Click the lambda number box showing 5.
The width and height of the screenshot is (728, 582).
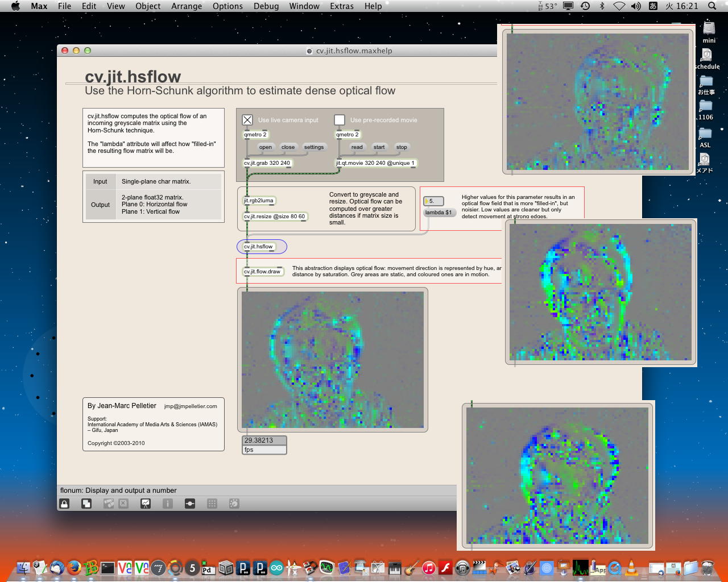point(434,201)
